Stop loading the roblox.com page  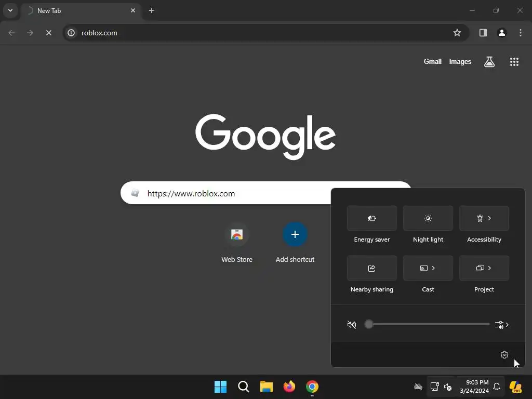[49, 33]
